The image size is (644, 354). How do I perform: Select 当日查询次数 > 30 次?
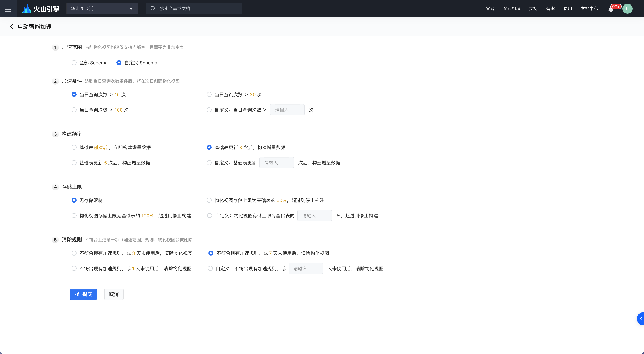(x=209, y=94)
